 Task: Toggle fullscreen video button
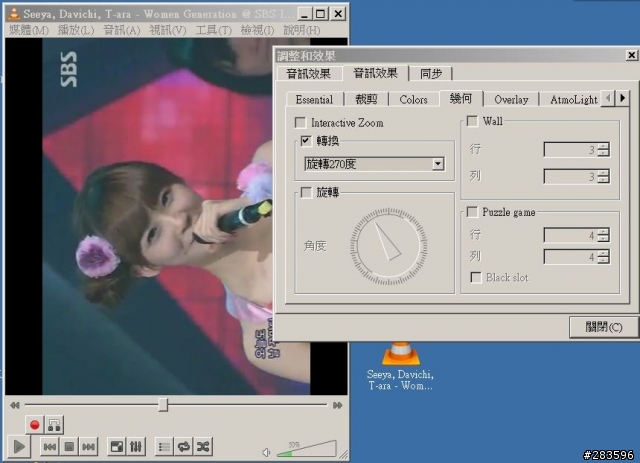pos(117,447)
